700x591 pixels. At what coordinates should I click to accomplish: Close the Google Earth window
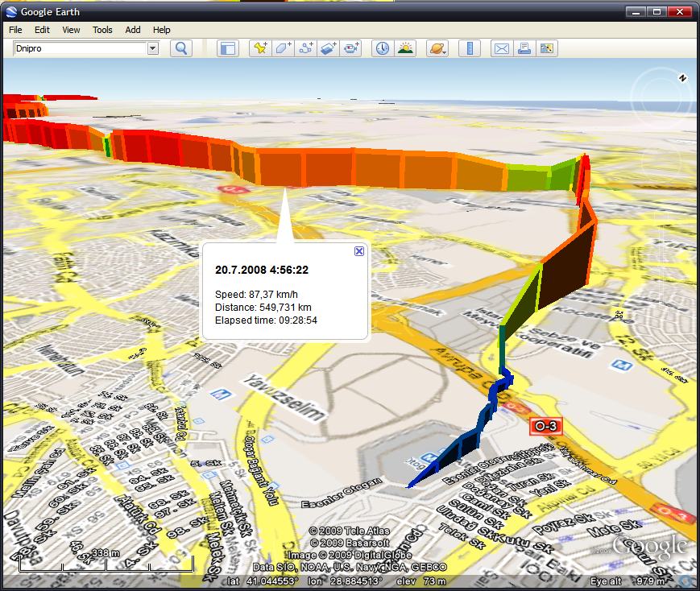[680, 11]
